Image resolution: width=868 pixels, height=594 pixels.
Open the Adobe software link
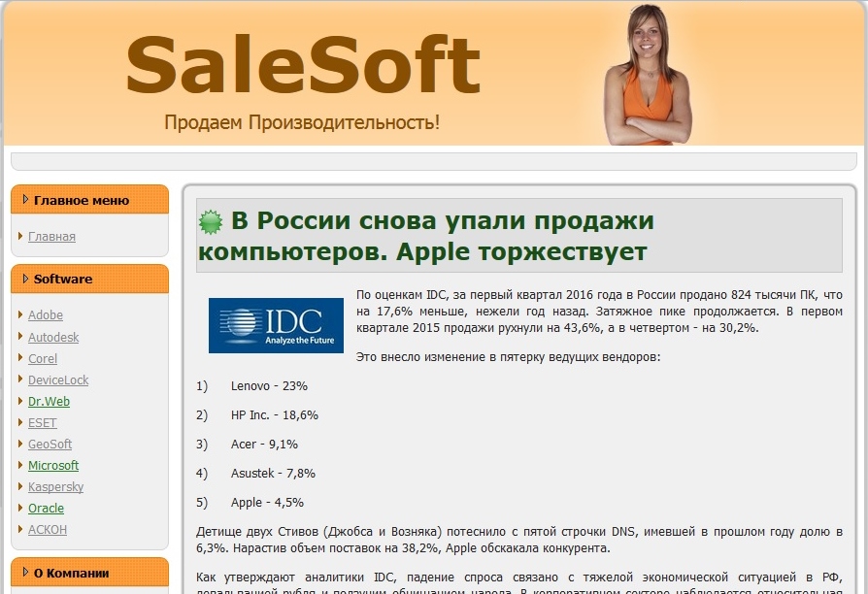click(46, 315)
